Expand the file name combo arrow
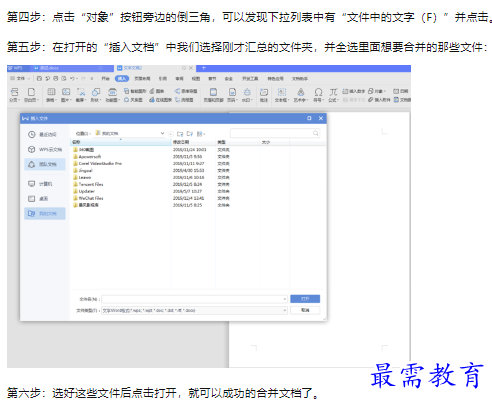 (284, 299)
